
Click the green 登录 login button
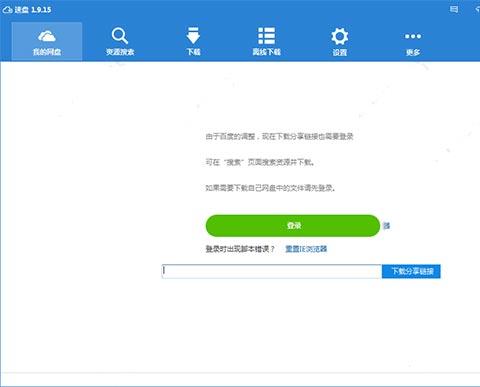pyautogui.click(x=293, y=226)
